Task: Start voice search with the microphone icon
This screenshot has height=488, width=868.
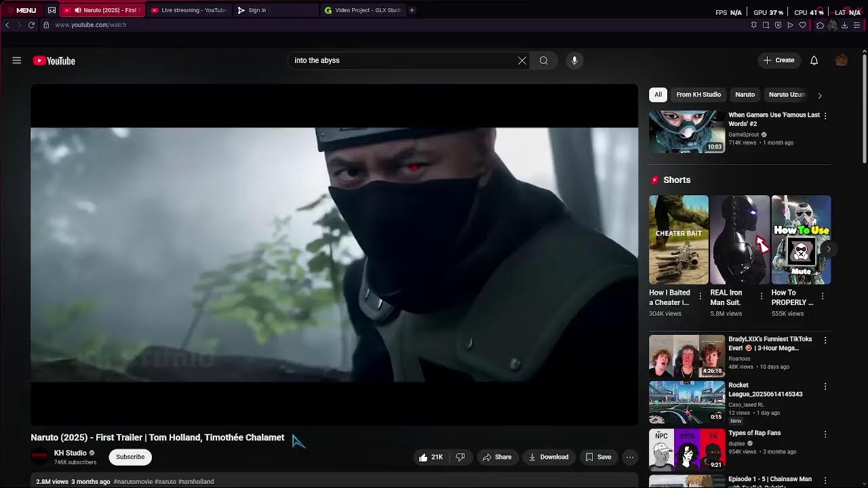Action: click(574, 60)
